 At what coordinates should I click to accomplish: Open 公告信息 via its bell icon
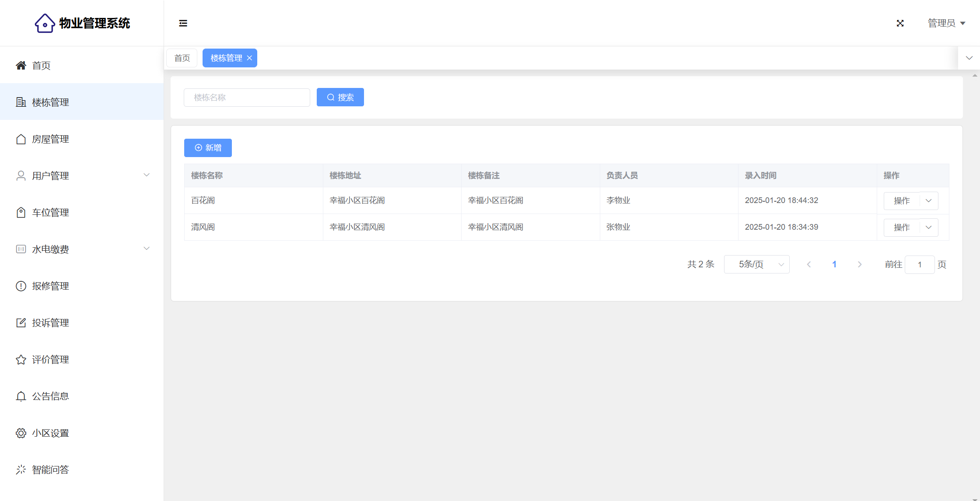[x=21, y=396]
